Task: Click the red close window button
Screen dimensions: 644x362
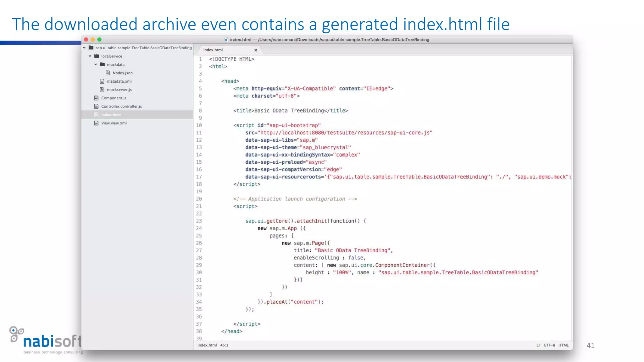Action: (x=86, y=39)
